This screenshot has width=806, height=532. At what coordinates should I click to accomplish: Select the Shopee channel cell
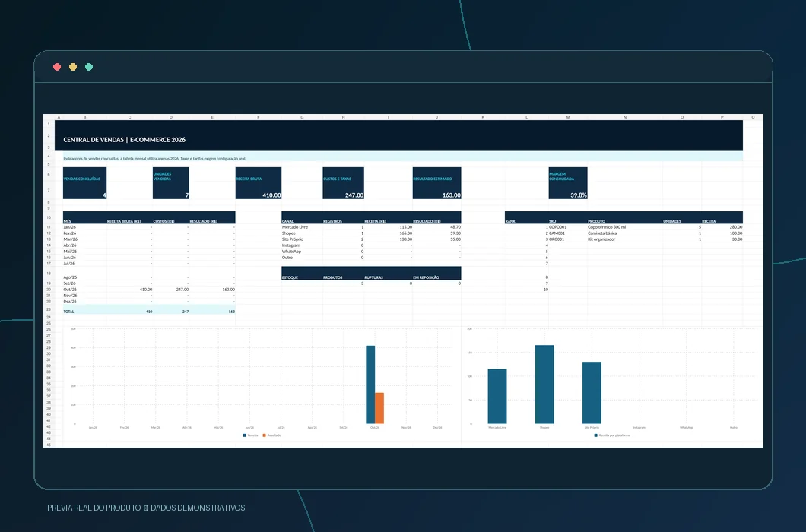[289, 233]
